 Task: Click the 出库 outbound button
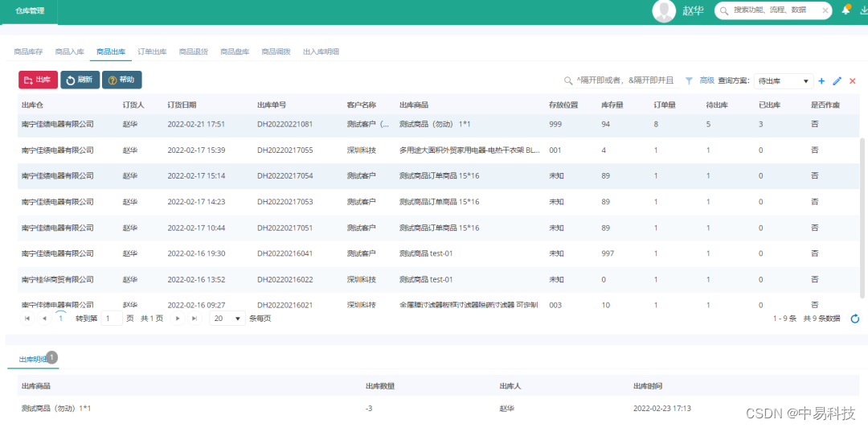tap(39, 80)
